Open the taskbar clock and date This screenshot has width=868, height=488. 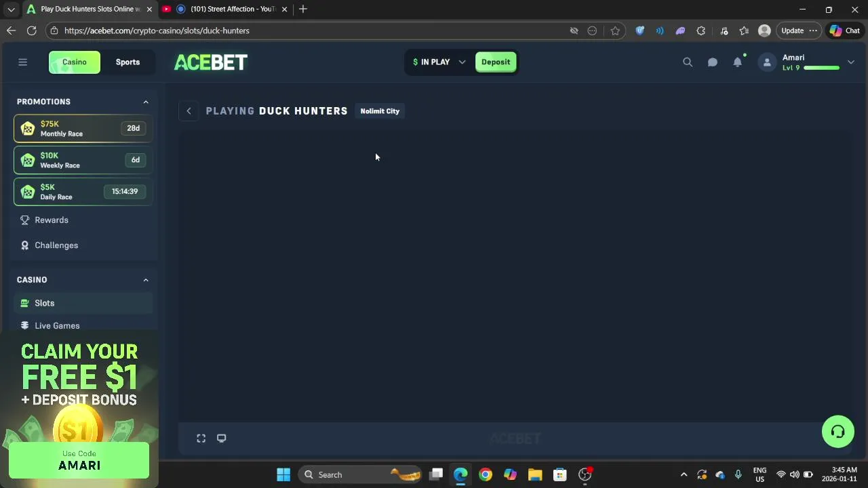839,474
